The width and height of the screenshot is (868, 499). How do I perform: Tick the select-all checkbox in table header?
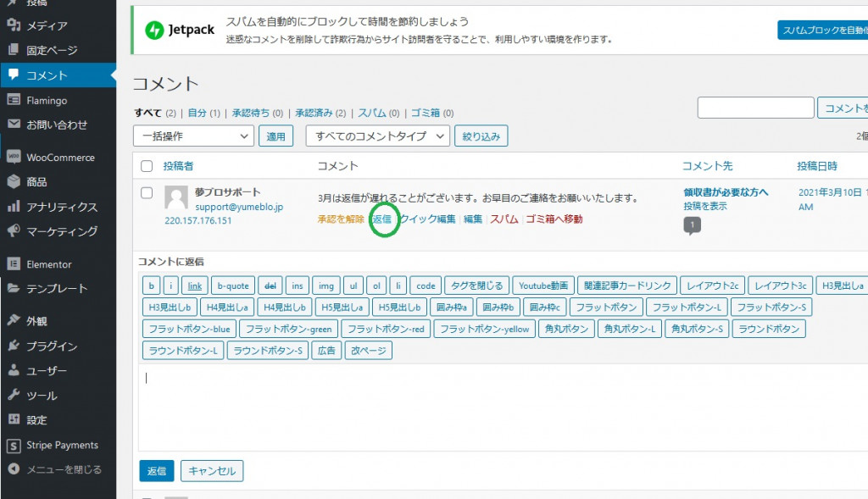(x=147, y=166)
